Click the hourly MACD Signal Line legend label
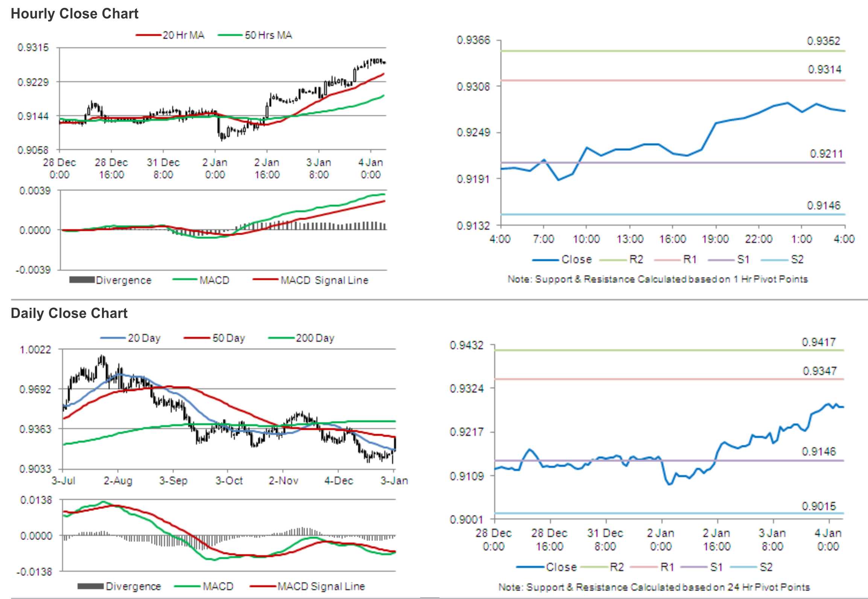This screenshot has width=868, height=599. pyautogui.click(x=324, y=280)
